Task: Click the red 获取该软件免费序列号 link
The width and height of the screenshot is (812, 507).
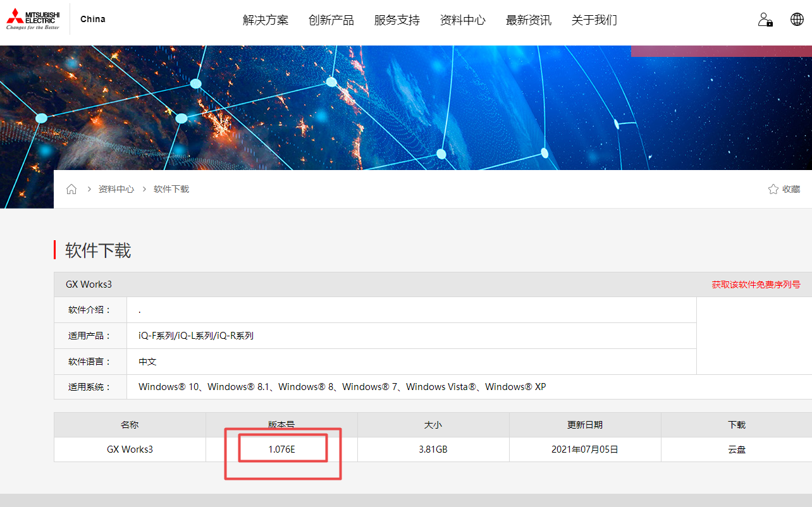Action: [756, 284]
